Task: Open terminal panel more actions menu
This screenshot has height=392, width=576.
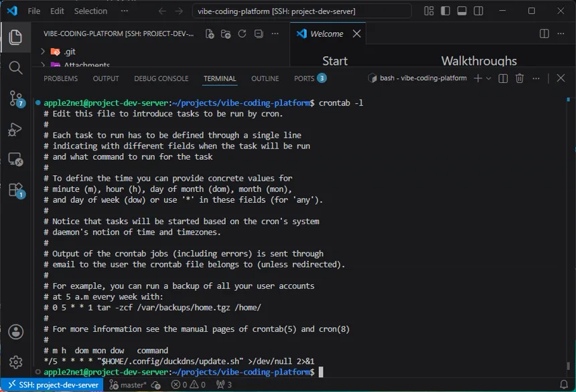Action: 536,78
